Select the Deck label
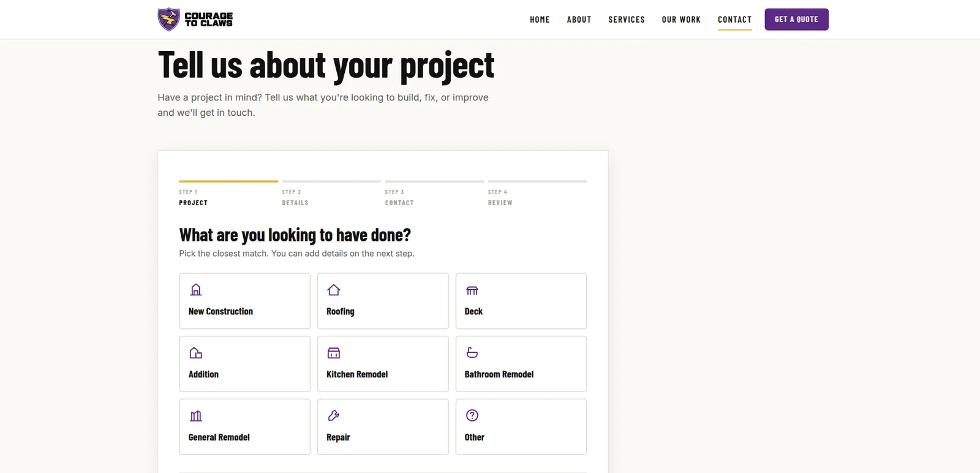This screenshot has width=980, height=473. 473,311
